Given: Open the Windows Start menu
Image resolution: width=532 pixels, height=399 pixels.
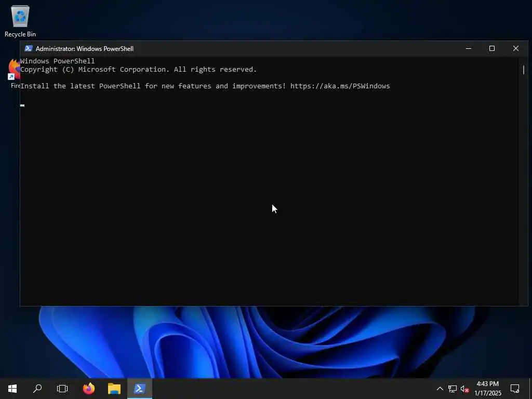Looking at the screenshot, I should point(12,389).
